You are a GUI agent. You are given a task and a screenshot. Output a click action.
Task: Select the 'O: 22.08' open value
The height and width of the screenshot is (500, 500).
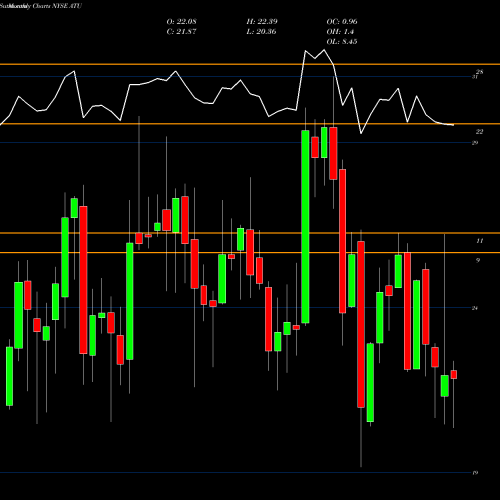click(181, 22)
